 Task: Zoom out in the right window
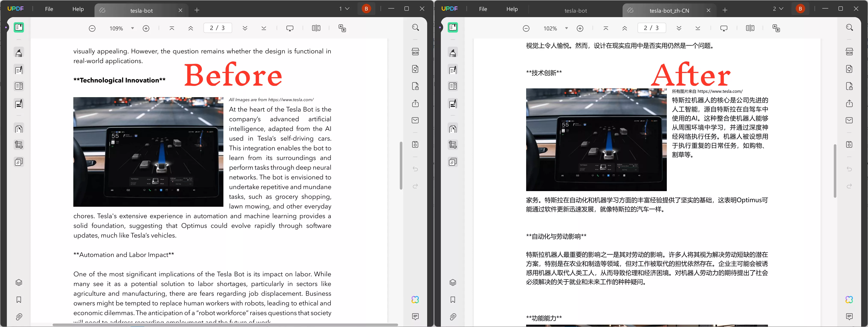coord(526,28)
